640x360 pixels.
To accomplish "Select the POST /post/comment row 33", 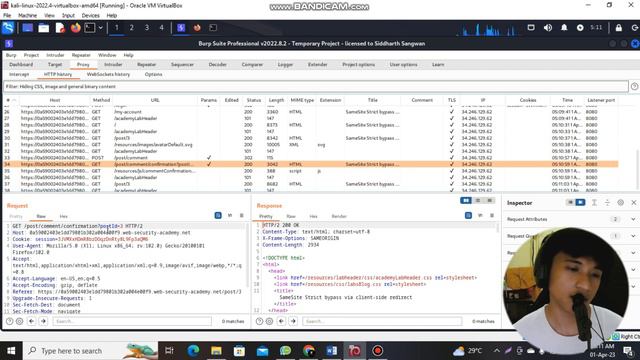I will pyautogui.click(x=310, y=158).
